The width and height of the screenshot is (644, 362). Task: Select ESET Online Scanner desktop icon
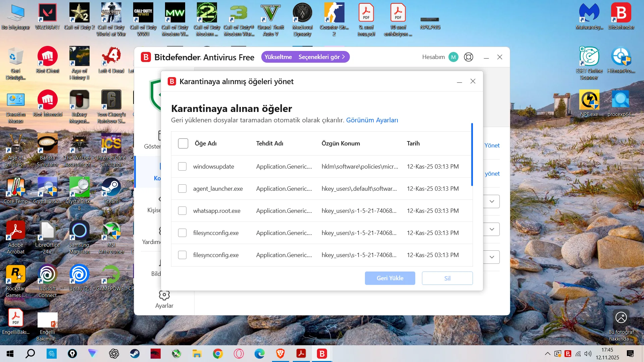click(x=589, y=63)
